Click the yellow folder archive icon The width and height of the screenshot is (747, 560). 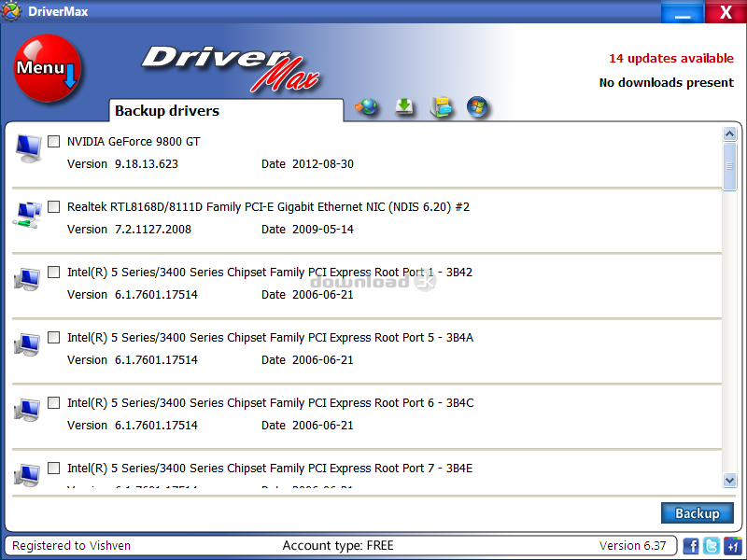[x=441, y=106]
